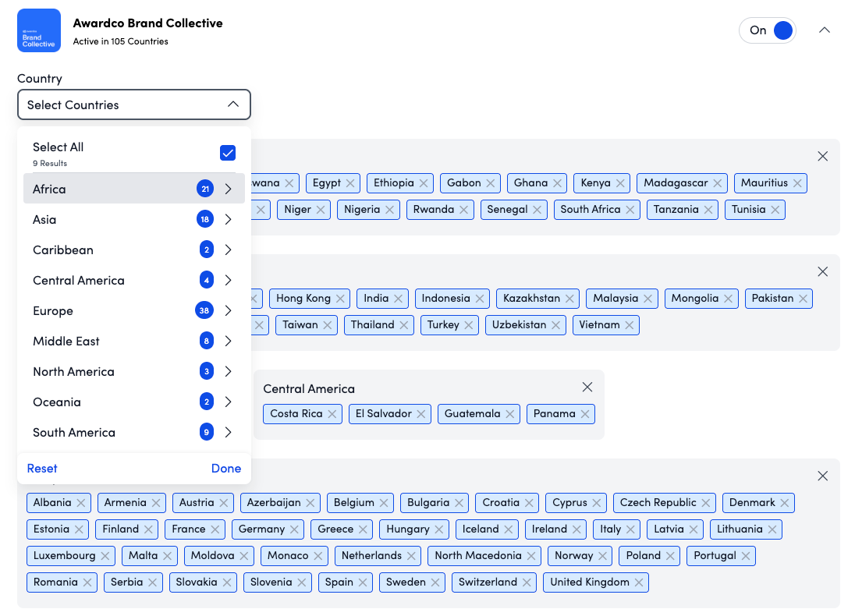Image resolution: width=855 pixels, height=616 pixels.
Task: Open the Select Countries dropdown
Action: coord(134,104)
